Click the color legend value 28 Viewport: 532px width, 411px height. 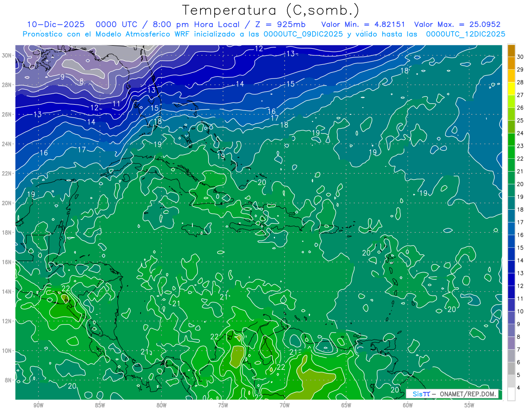pyautogui.click(x=521, y=82)
